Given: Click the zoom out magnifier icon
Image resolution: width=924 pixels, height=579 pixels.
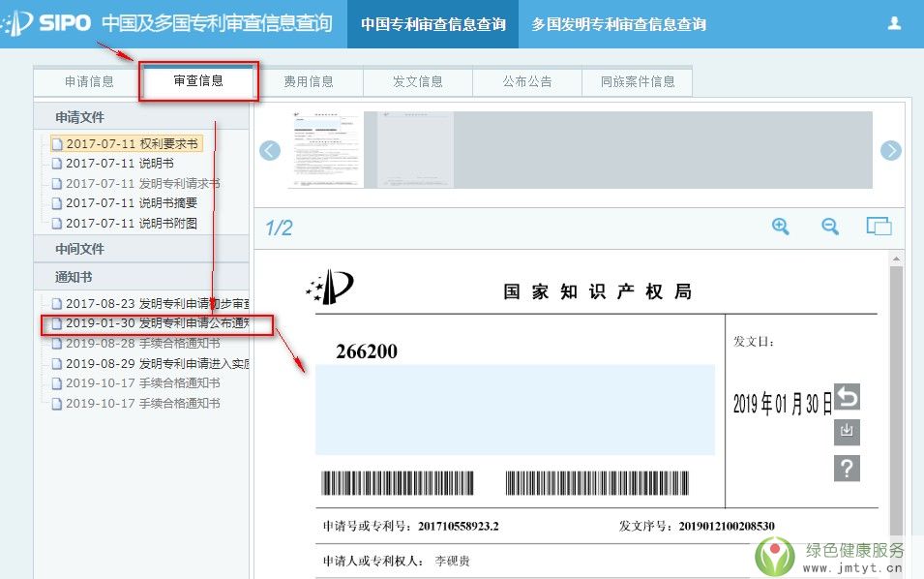Looking at the screenshot, I should (x=829, y=227).
